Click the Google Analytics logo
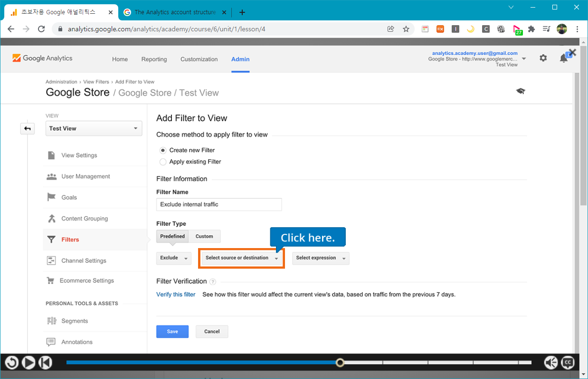The width and height of the screenshot is (588, 379). [x=42, y=58]
